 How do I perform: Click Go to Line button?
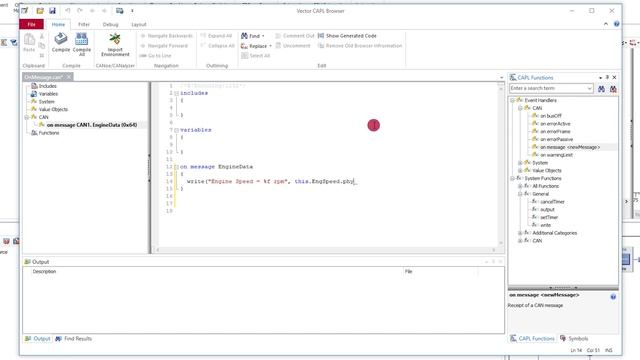click(x=156, y=56)
